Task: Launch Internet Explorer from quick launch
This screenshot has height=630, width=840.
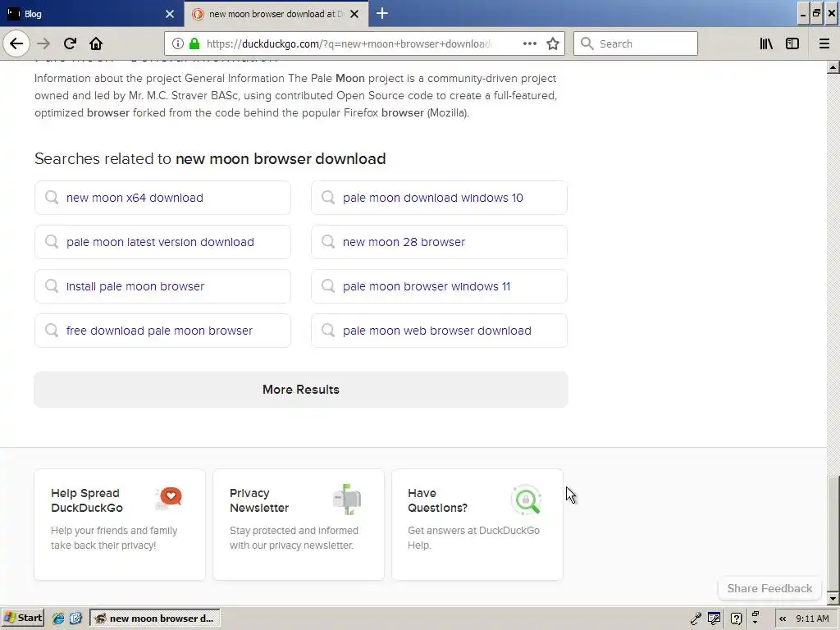Action: pos(58,619)
